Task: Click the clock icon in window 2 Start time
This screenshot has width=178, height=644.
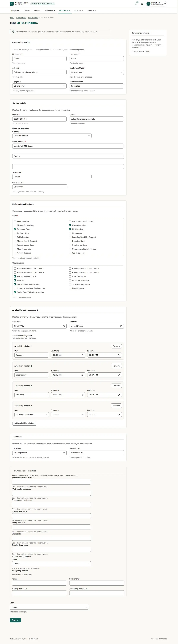Action: [82, 375]
